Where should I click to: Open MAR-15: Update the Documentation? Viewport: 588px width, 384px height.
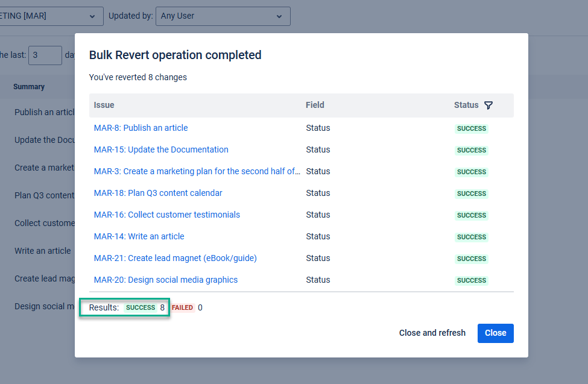click(161, 150)
